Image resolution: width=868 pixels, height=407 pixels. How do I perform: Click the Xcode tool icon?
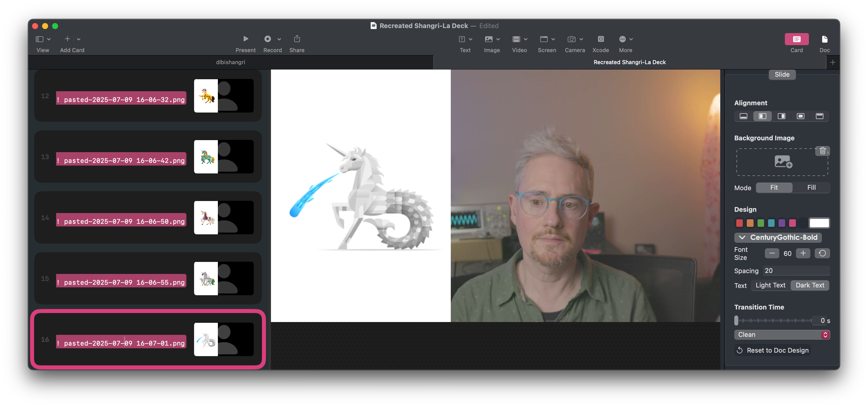coord(601,39)
